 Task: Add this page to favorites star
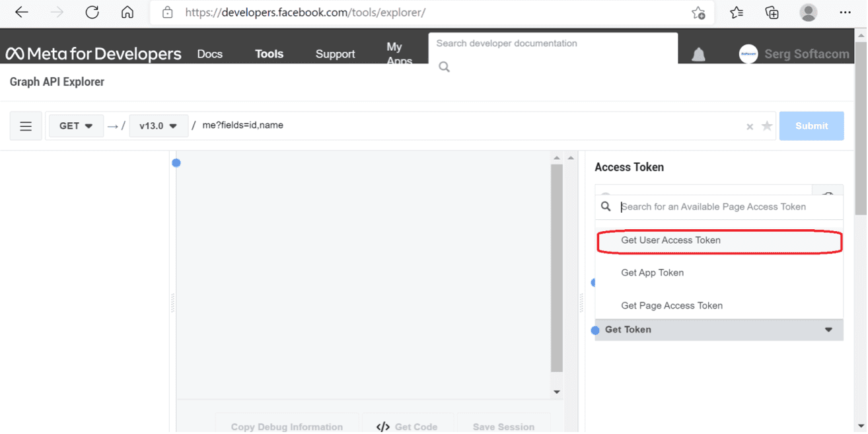coord(698,13)
